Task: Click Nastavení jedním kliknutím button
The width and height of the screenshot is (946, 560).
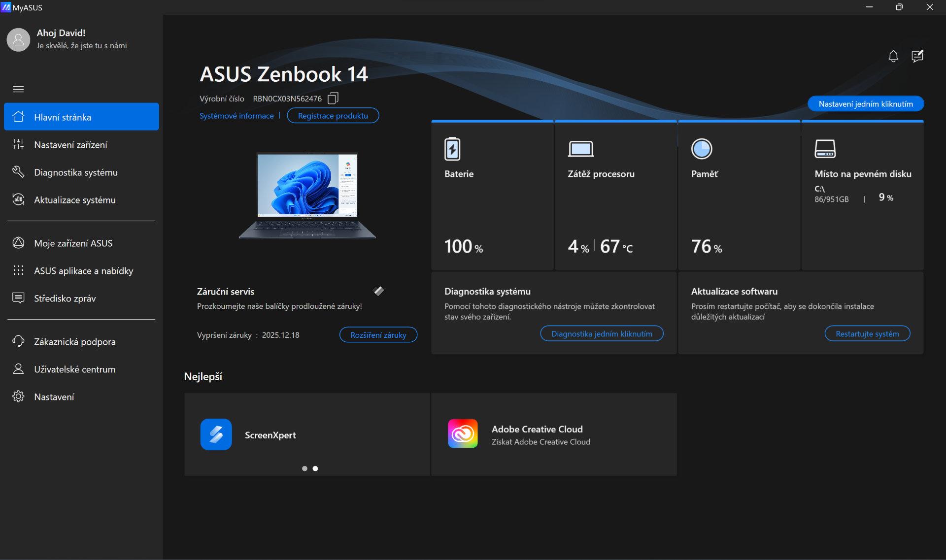Action: coord(866,104)
